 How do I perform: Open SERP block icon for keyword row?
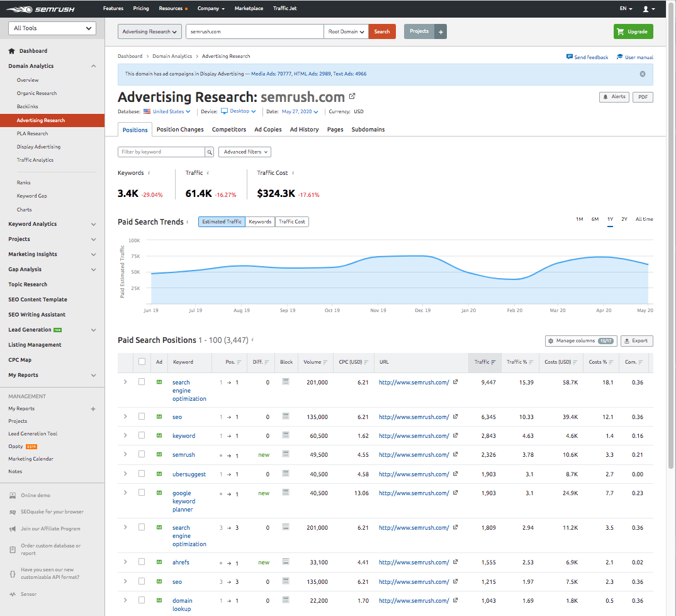click(286, 435)
